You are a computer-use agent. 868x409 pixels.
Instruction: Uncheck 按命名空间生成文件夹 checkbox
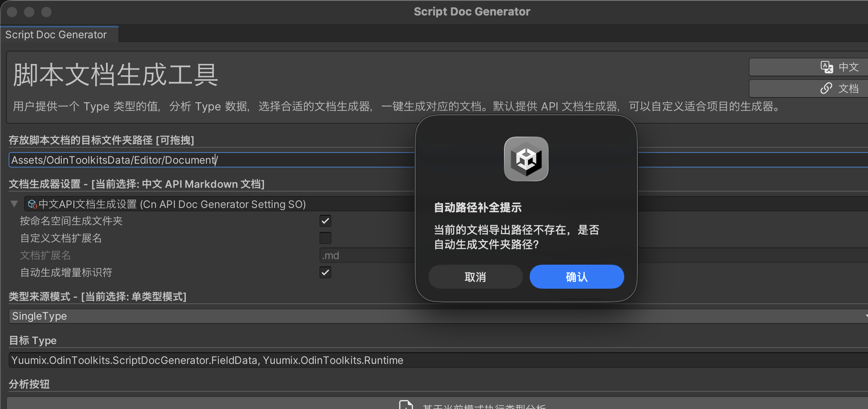coord(325,221)
